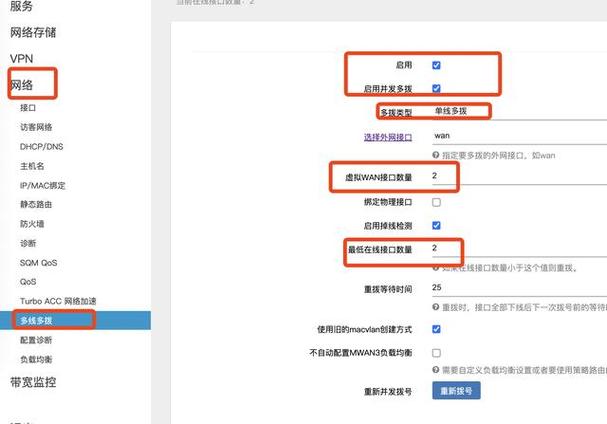Click the blue 重新拨号 button
Viewport: 607px width, 424px height.
point(456,390)
